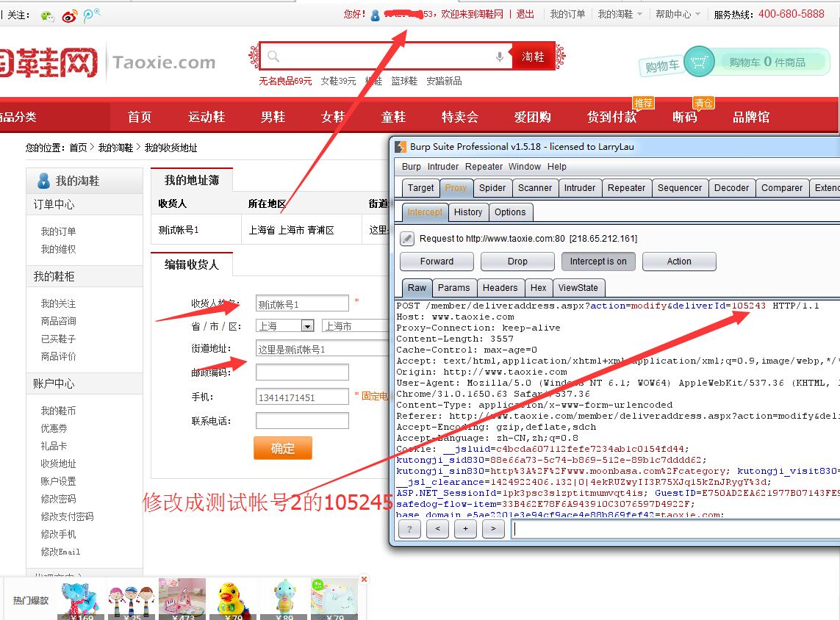Click the 首页 navigation item

point(140,117)
